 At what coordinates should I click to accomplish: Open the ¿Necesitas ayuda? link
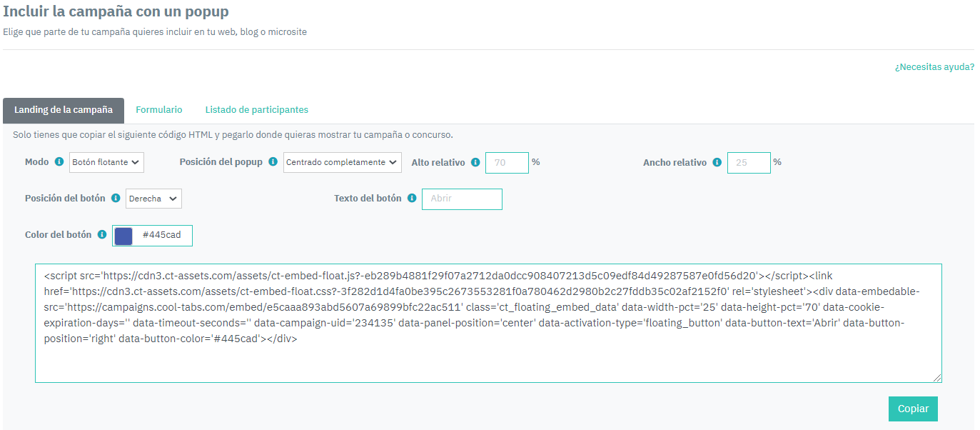(934, 67)
